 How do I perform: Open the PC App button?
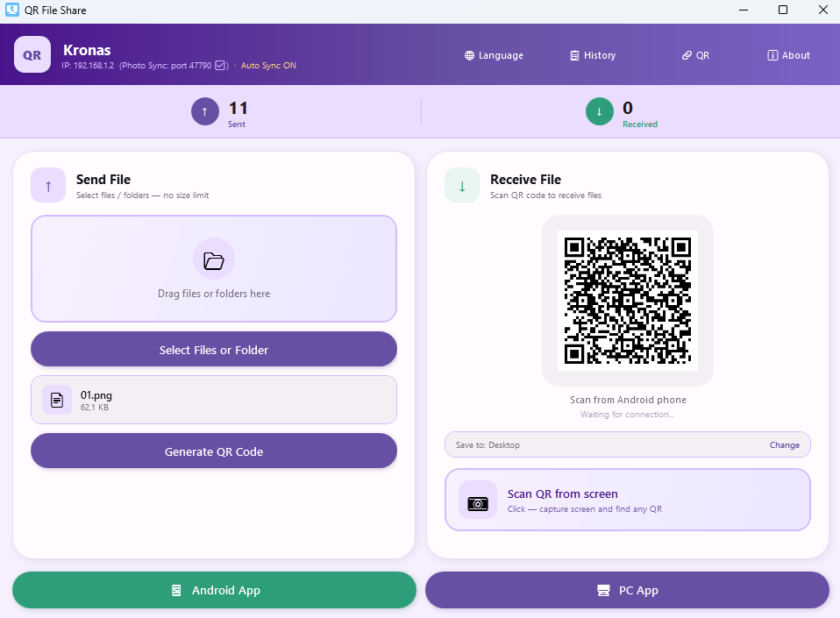coord(627,590)
